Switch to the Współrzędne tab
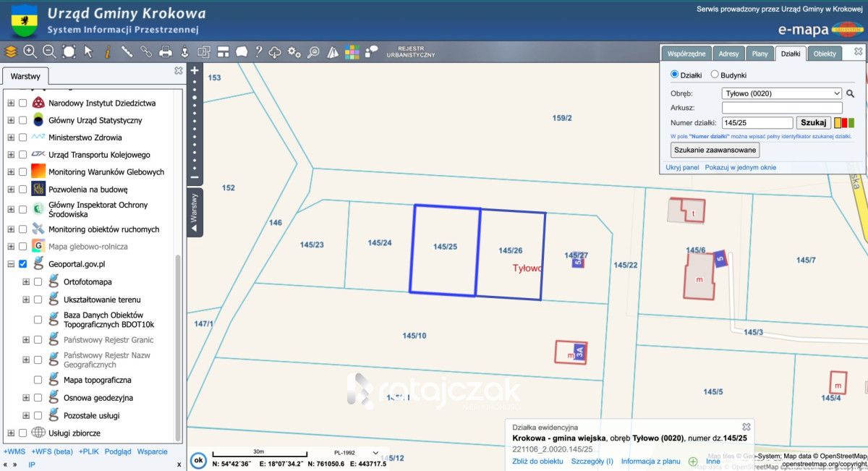The height and width of the screenshot is (471, 868). [686, 54]
